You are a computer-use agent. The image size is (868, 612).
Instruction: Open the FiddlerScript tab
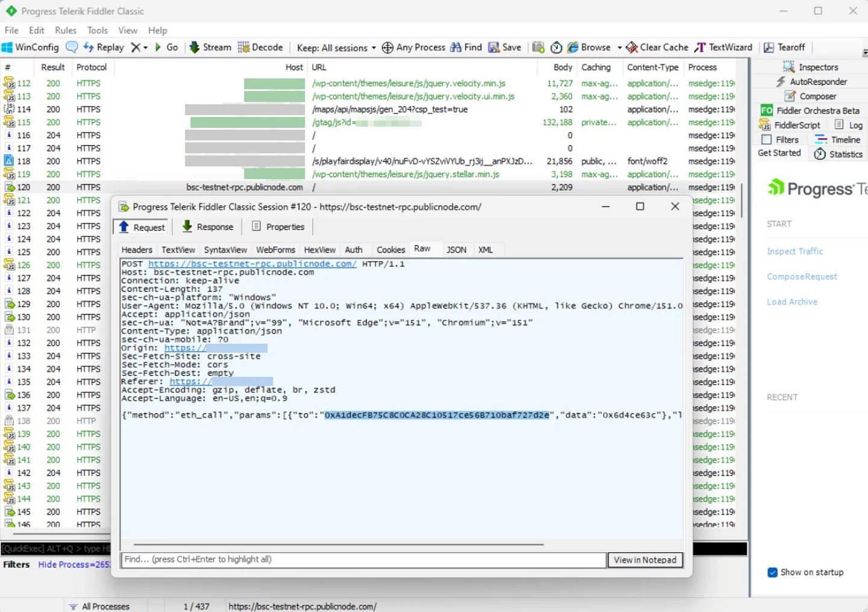pos(790,125)
